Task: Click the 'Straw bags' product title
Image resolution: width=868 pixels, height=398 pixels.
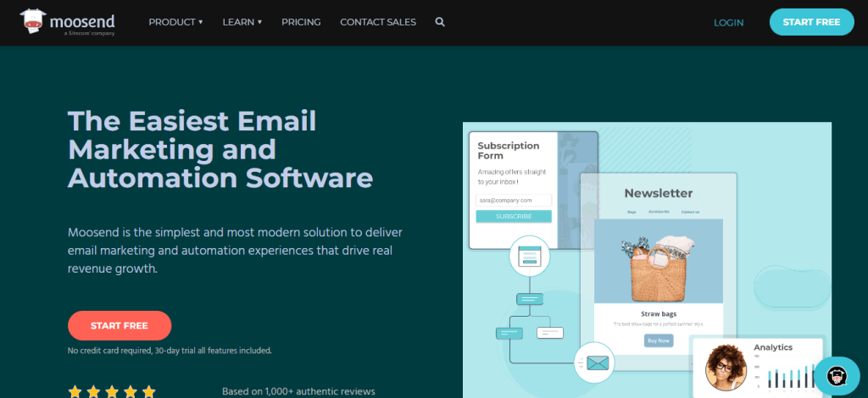Action: coord(658,314)
